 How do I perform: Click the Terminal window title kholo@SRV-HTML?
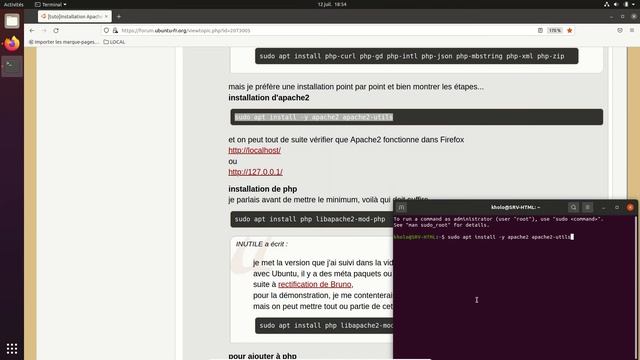tap(515, 207)
